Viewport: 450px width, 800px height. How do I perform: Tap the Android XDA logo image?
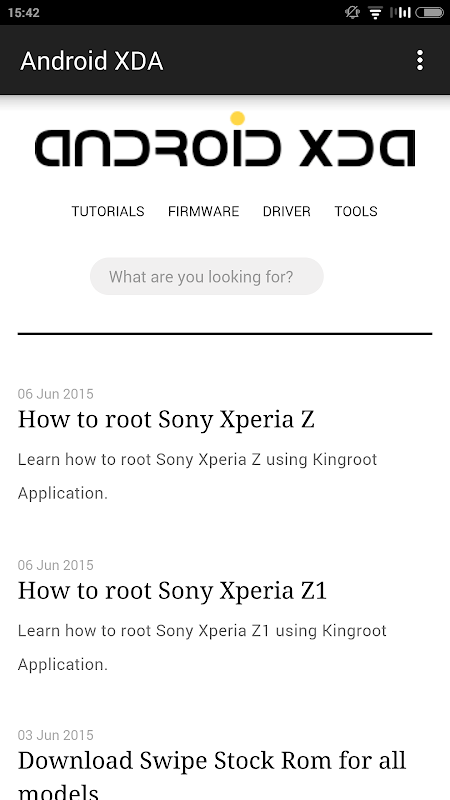click(224, 139)
